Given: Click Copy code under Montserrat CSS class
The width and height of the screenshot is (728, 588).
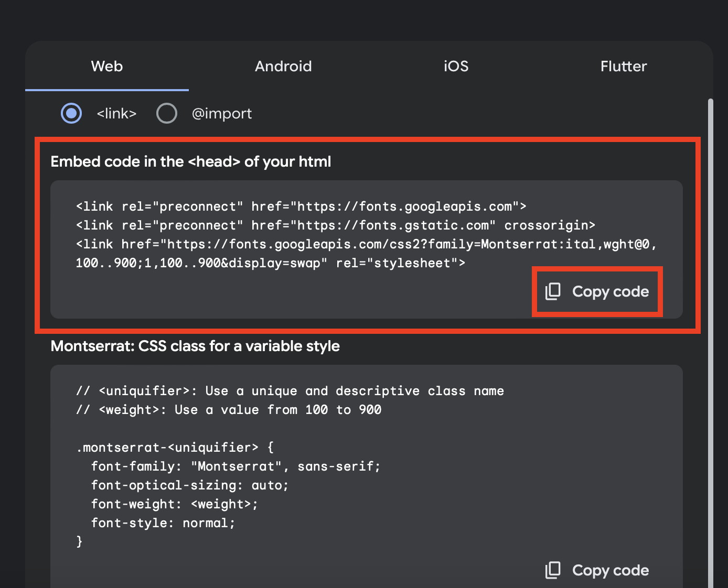Looking at the screenshot, I should 597,570.
